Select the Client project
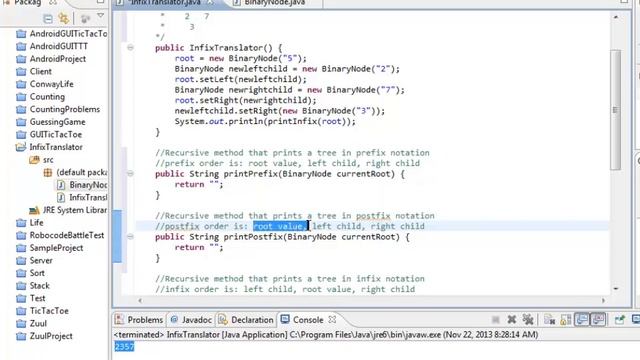 (34, 71)
